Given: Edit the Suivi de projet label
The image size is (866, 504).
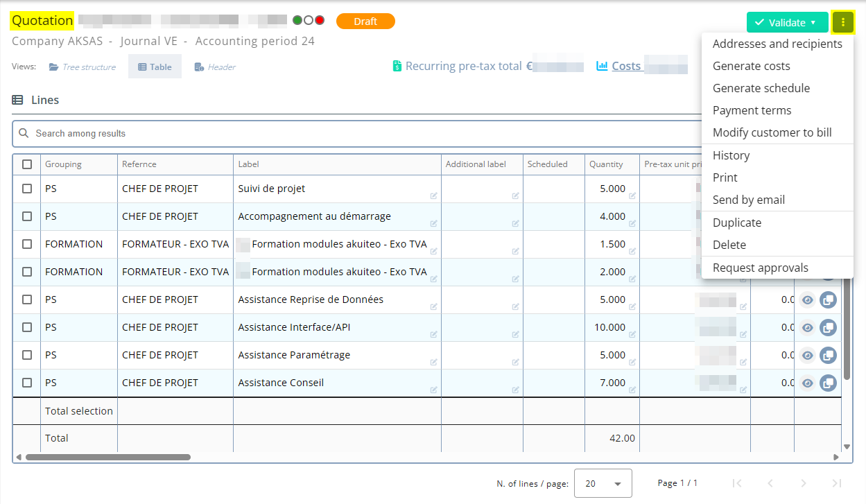Looking at the screenshot, I should point(433,195).
